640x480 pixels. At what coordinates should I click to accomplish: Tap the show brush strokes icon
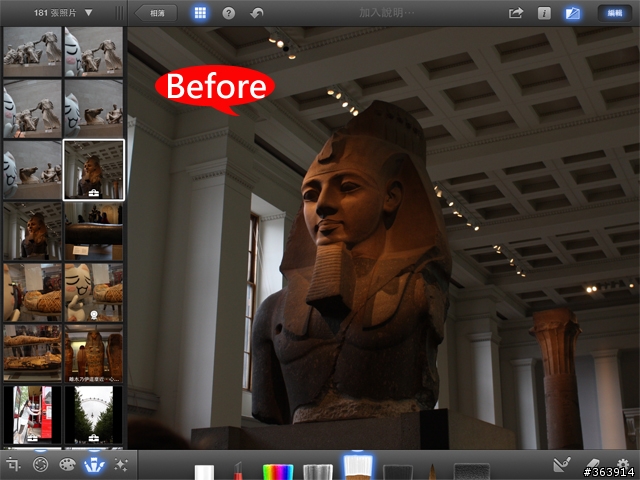tap(562, 465)
